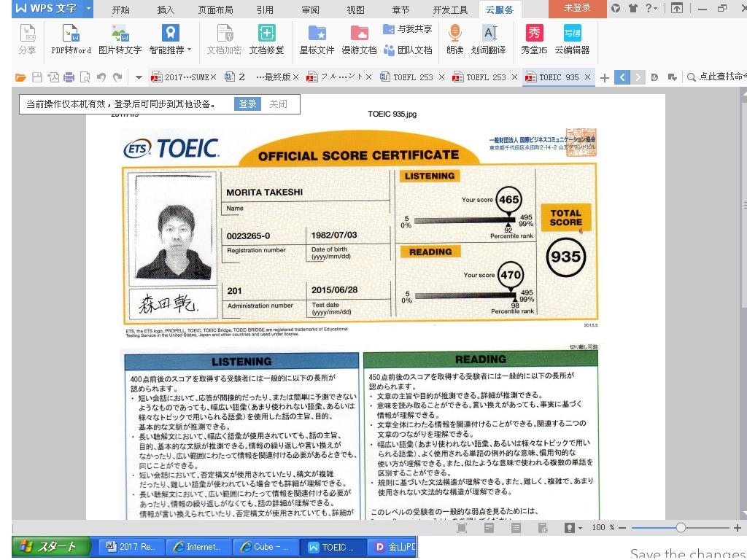Click the export to PDF icon
This screenshot has height=560, width=747.
(x=53, y=77)
